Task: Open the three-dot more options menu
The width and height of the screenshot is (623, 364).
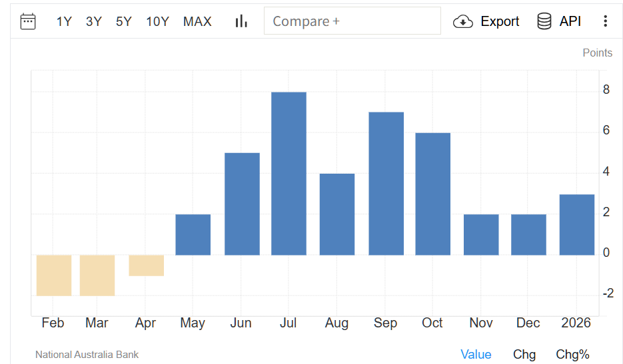Action: tap(605, 21)
